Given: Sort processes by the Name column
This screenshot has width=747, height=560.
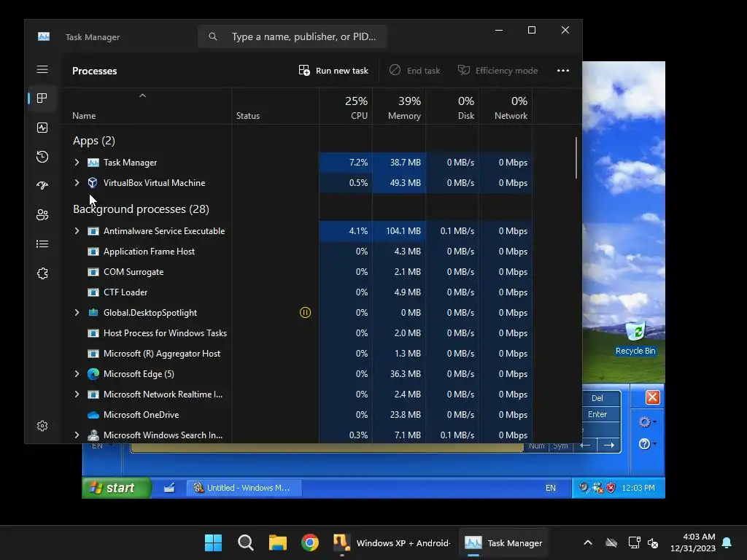Looking at the screenshot, I should click(146, 107).
